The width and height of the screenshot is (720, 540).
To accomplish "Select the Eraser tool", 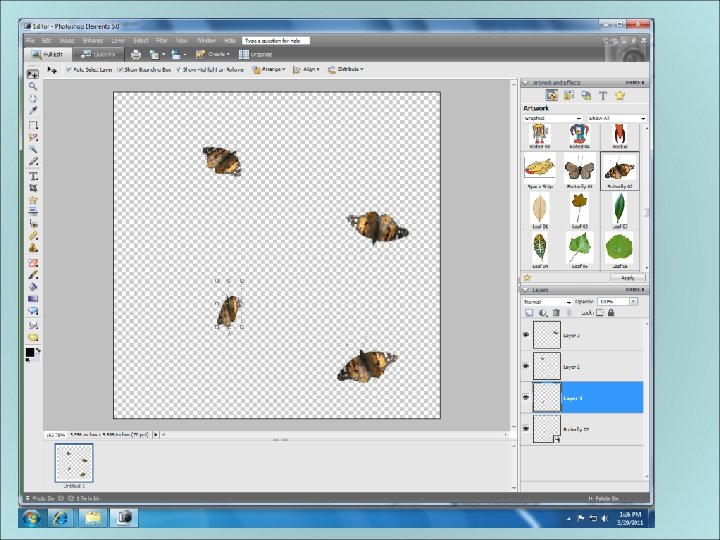I will (33, 263).
